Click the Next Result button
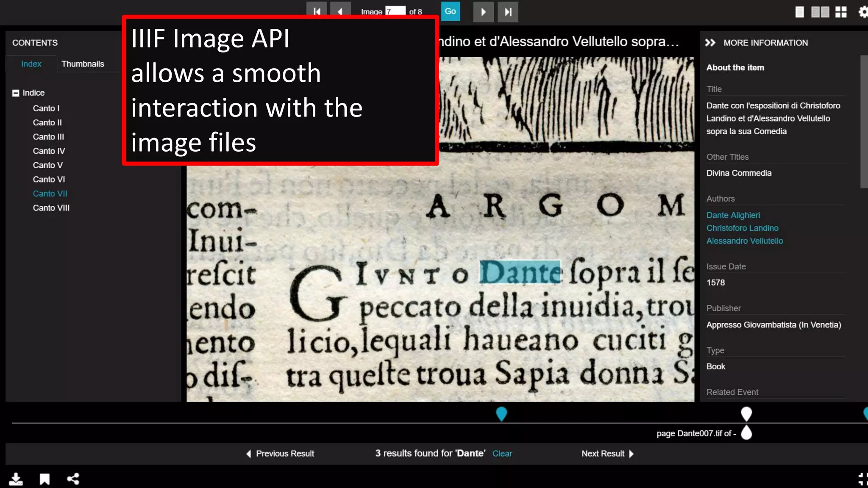Image resolution: width=868 pixels, height=488 pixels. [x=608, y=454]
